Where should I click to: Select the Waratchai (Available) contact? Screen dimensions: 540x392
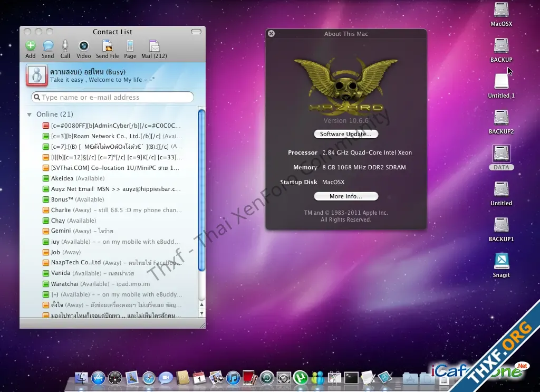pos(112,284)
